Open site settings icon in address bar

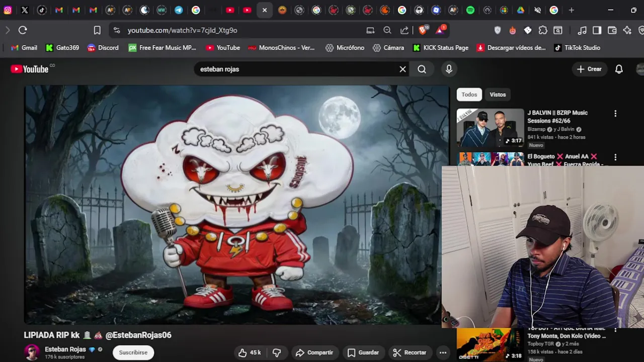[x=117, y=30]
